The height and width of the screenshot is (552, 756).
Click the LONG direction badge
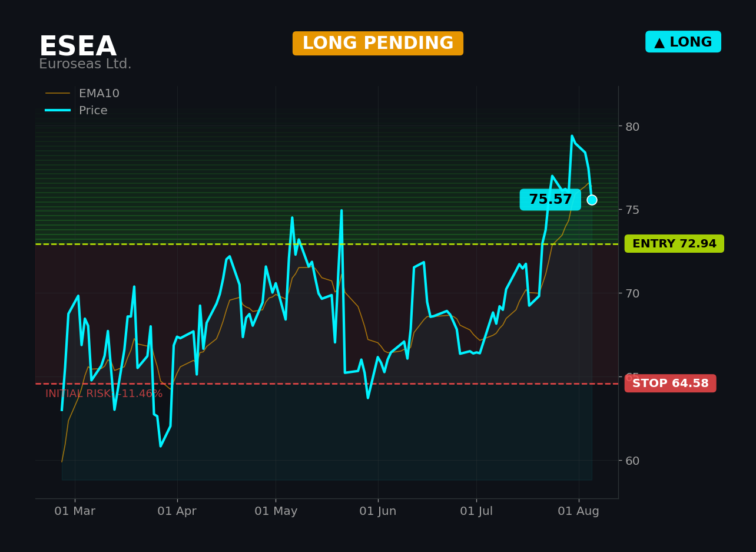coord(683,42)
